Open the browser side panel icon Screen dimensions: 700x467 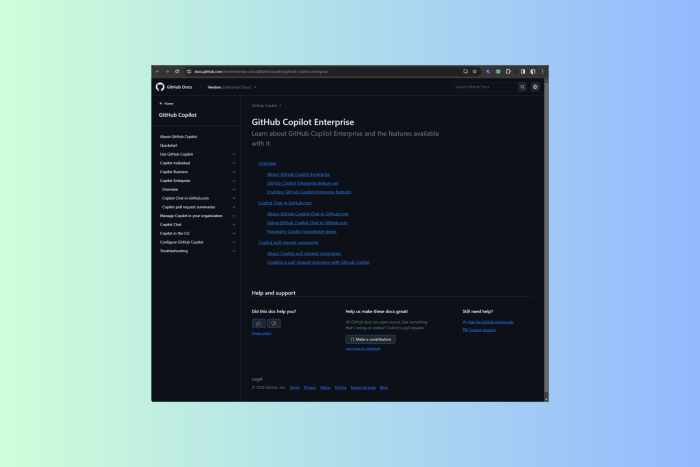[x=523, y=71]
